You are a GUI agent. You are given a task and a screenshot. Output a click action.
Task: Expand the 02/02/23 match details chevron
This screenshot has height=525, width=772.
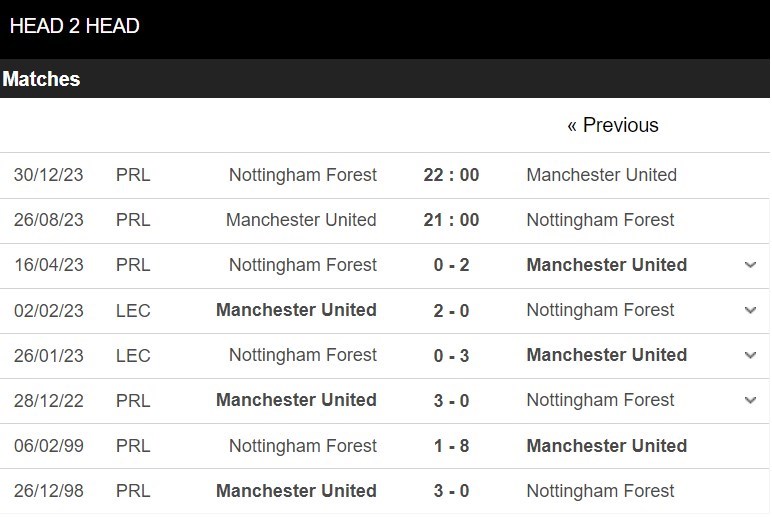pos(750,310)
